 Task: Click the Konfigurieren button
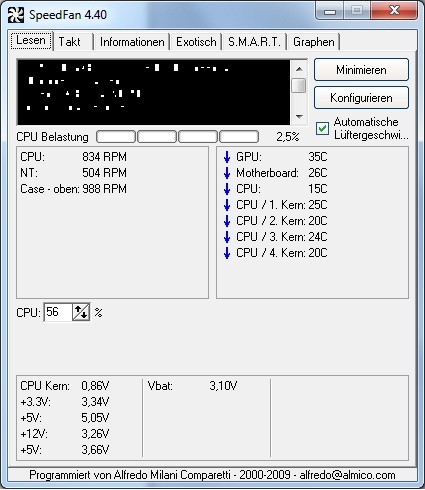361,98
